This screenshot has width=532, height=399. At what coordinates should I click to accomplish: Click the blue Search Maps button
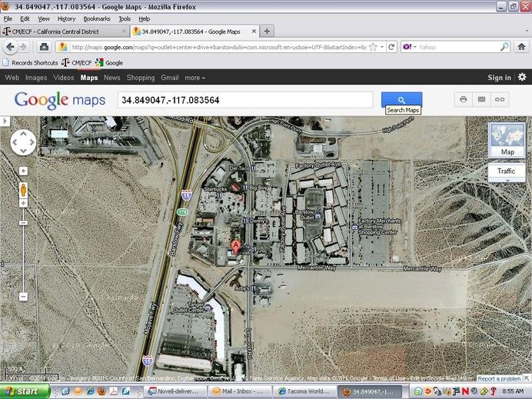click(x=402, y=99)
